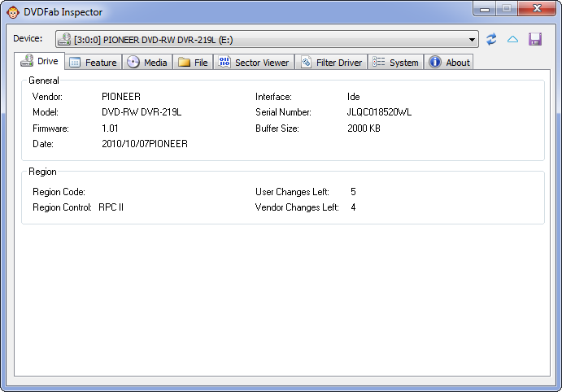
Task: Click the Date value 2010/10/07PIONEER
Action: click(x=145, y=144)
